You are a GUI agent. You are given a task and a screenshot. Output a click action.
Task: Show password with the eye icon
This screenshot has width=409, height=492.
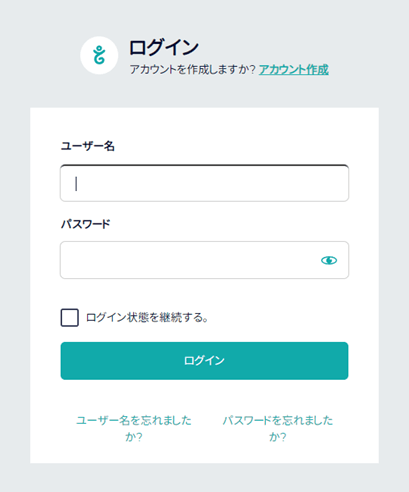pyautogui.click(x=329, y=260)
